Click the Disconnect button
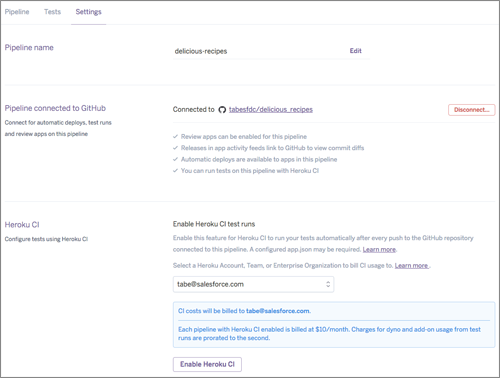Viewport: 500px width, 378px height. pos(471,110)
